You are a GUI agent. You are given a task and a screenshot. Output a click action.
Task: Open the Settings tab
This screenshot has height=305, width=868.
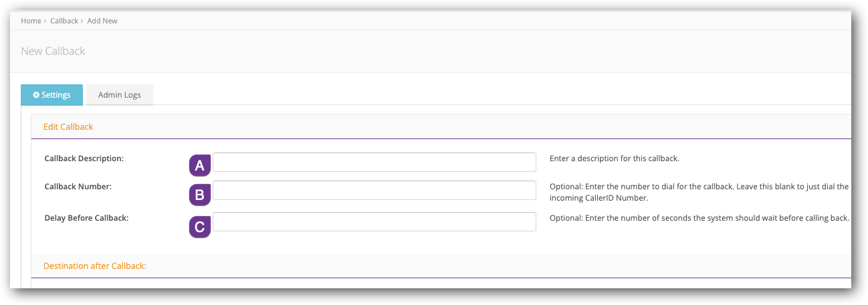click(x=51, y=95)
